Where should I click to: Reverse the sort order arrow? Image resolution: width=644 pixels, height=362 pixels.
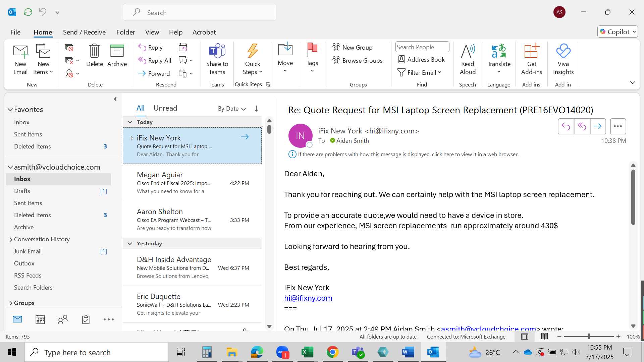click(x=256, y=109)
